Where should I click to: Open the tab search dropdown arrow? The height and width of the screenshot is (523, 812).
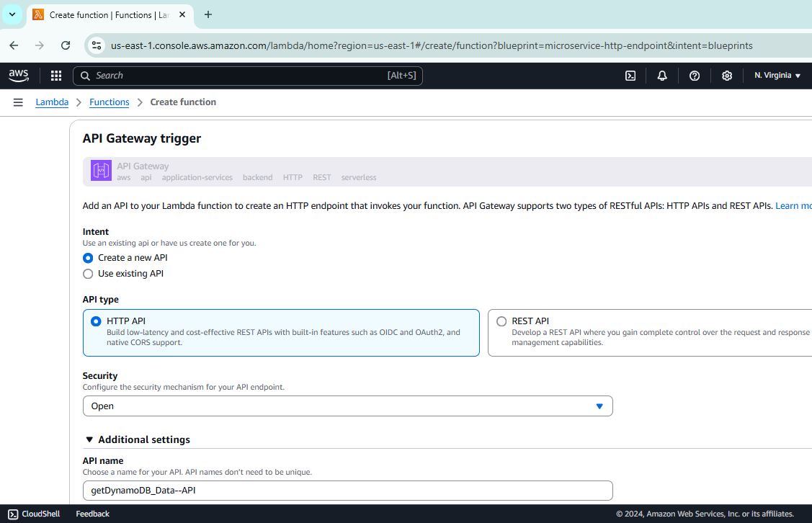tap(12, 14)
